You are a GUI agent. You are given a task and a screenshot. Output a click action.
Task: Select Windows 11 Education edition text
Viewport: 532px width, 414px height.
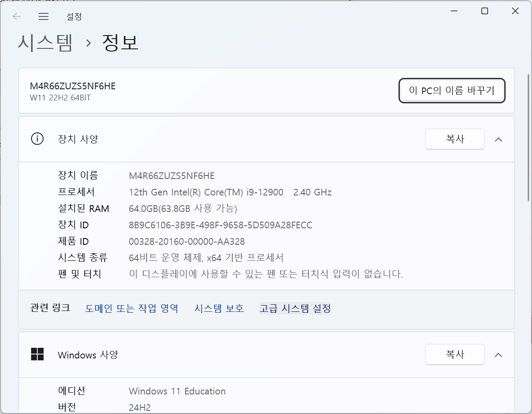[177, 391]
